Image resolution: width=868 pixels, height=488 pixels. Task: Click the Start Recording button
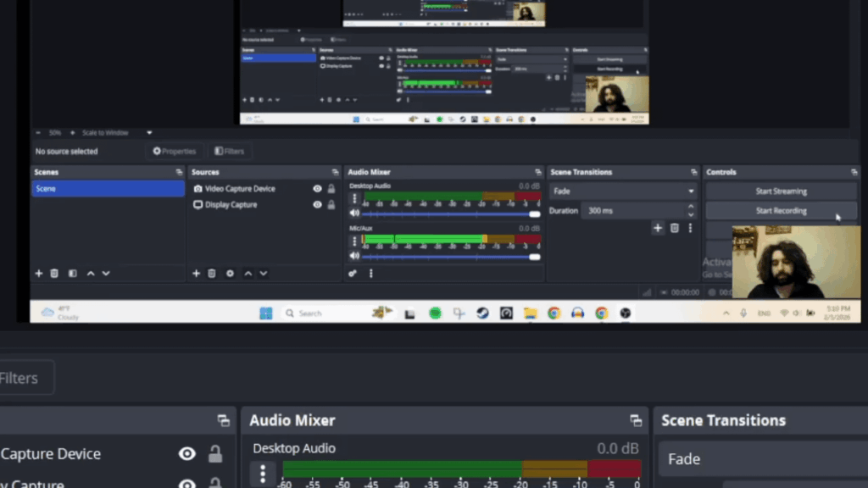pyautogui.click(x=781, y=211)
